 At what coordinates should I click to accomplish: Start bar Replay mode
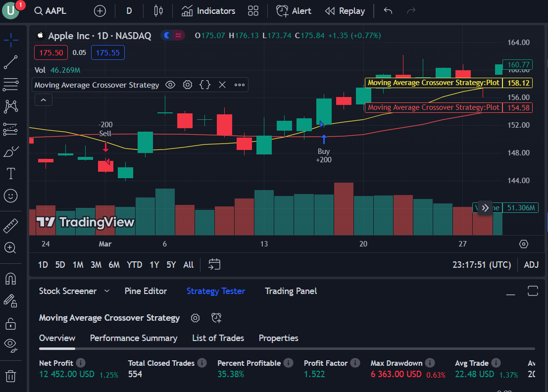(345, 11)
